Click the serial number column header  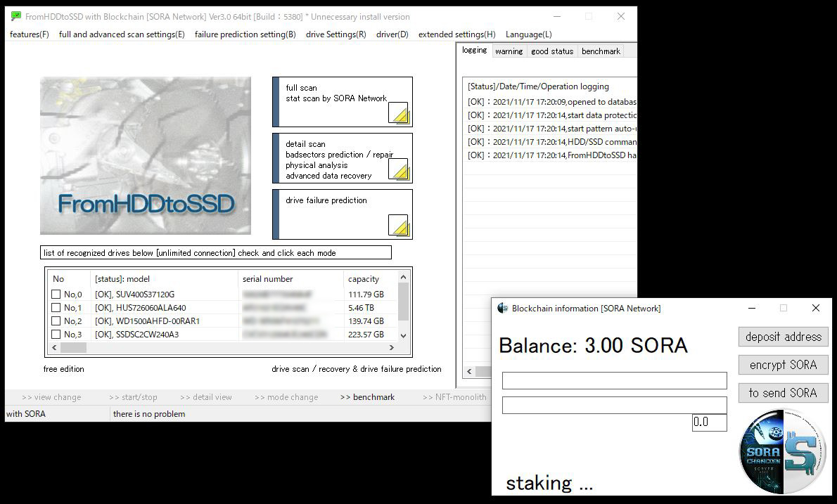[x=290, y=279]
